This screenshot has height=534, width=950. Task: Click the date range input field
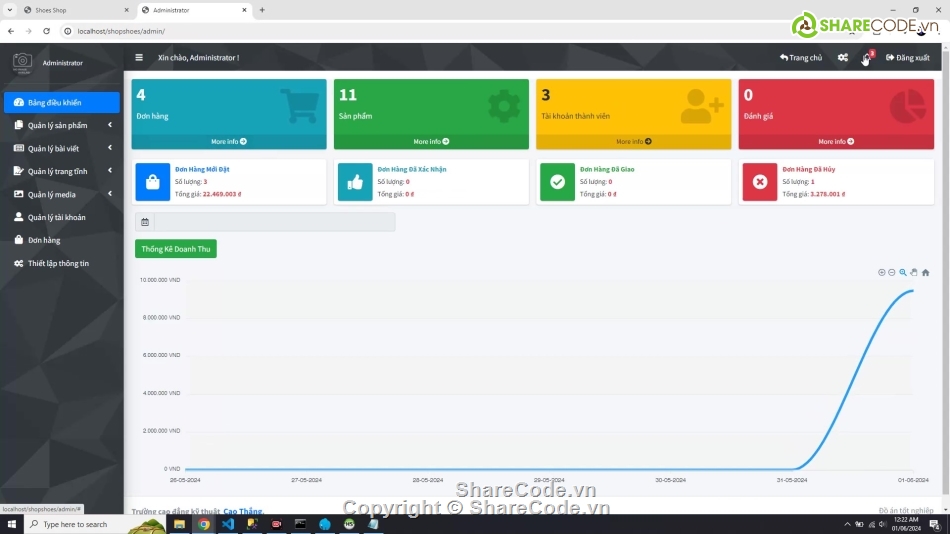[274, 222]
